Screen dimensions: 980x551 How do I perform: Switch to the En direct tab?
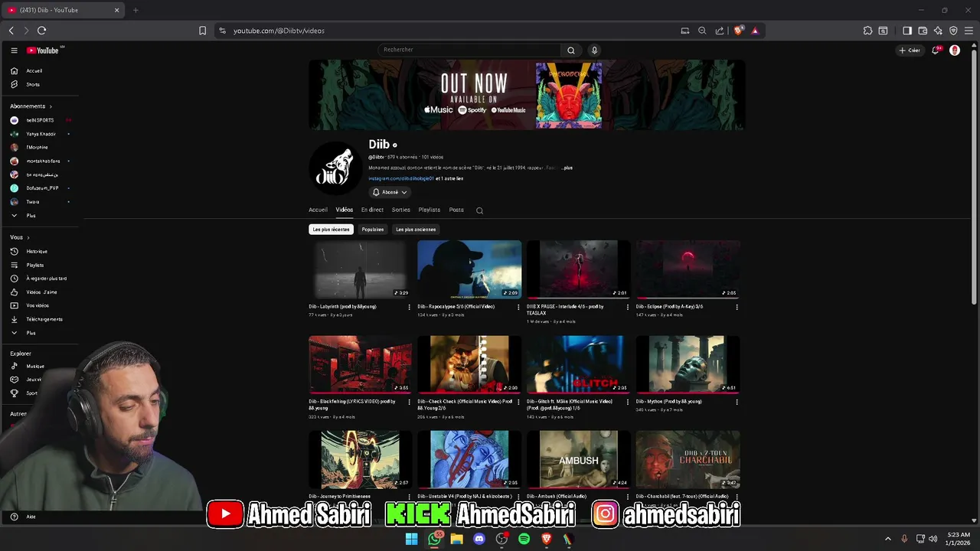pyautogui.click(x=372, y=210)
